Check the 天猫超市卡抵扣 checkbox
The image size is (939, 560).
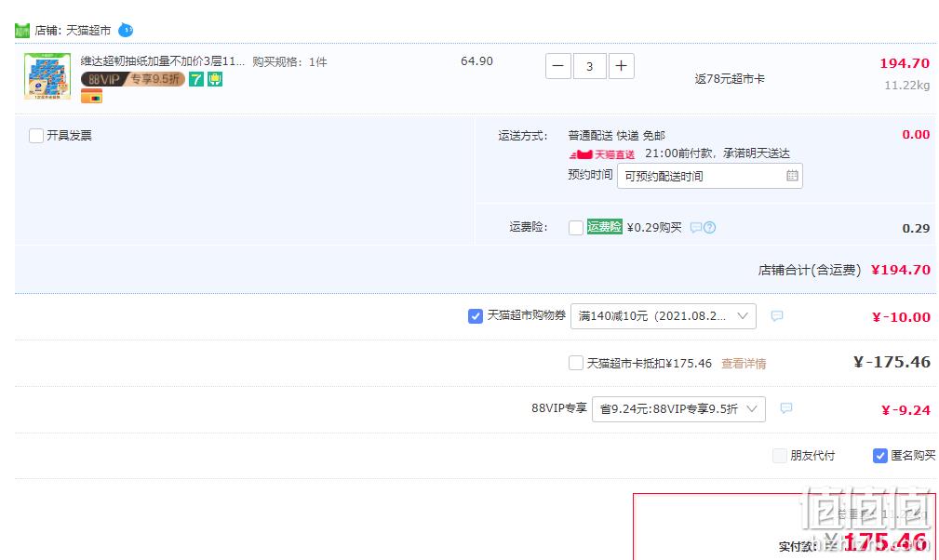(575, 363)
